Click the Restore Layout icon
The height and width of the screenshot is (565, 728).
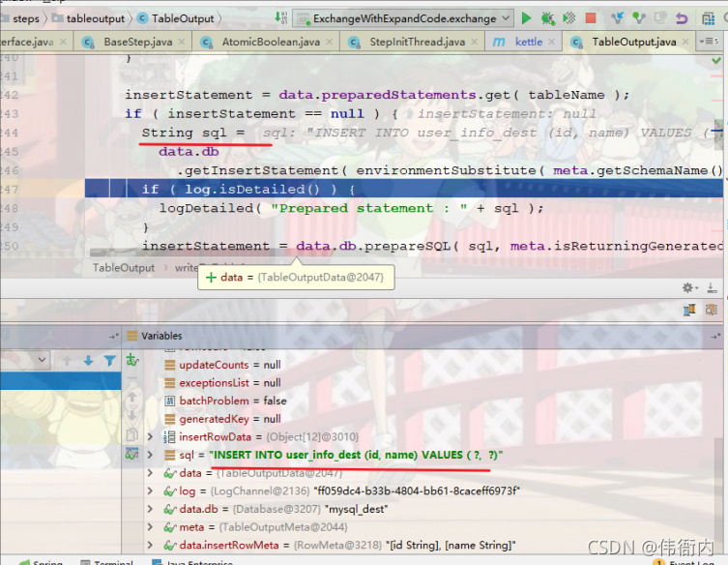(689, 310)
